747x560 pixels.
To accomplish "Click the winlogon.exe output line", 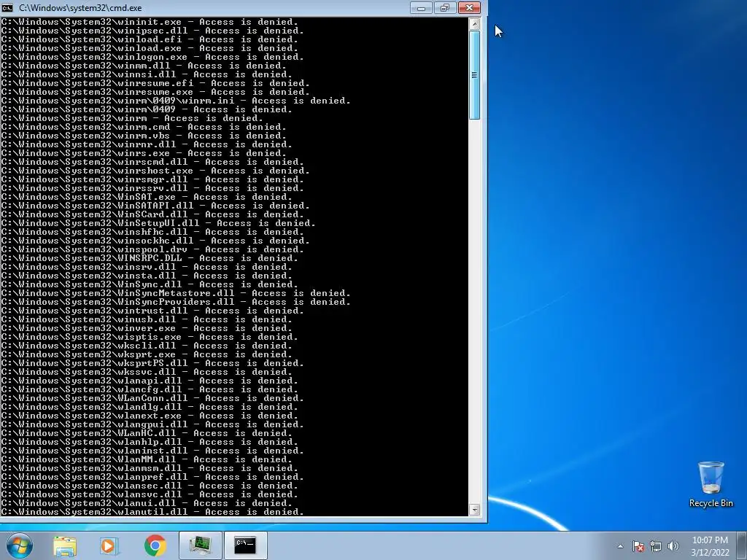I will [x=152, y=57].
